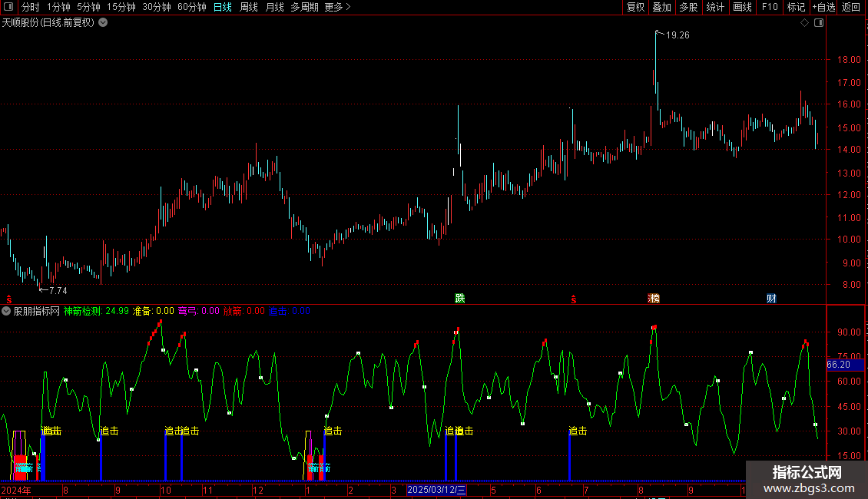Click the 7.74 low price label

(x=58, y=290)
